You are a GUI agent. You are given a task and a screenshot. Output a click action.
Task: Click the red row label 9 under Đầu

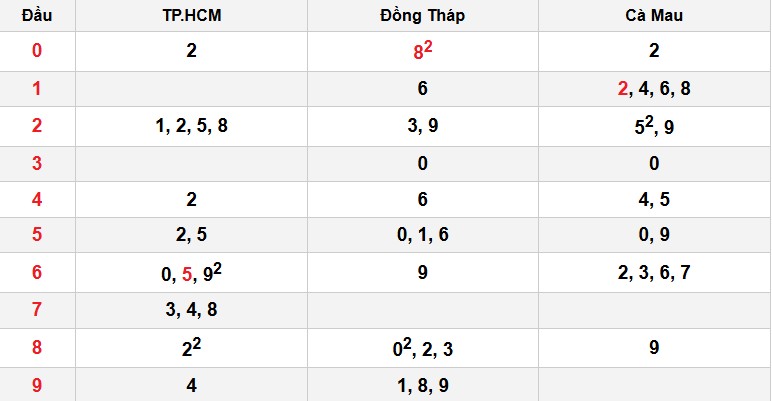pos(37,384)
